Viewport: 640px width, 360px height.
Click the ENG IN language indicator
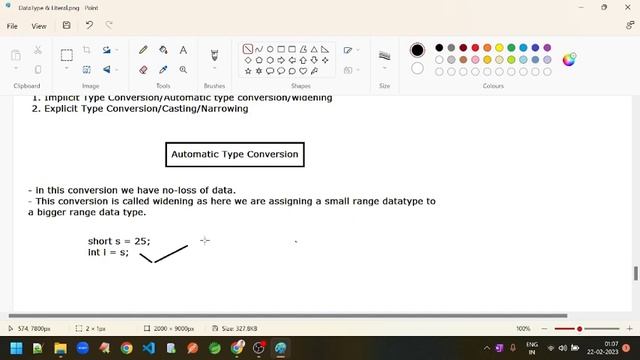pyautogui.click(x=532, y=348)
